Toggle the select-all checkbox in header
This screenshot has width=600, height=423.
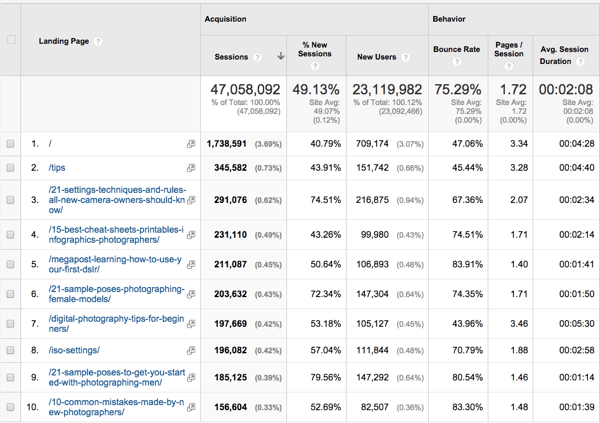click(11, 39)
